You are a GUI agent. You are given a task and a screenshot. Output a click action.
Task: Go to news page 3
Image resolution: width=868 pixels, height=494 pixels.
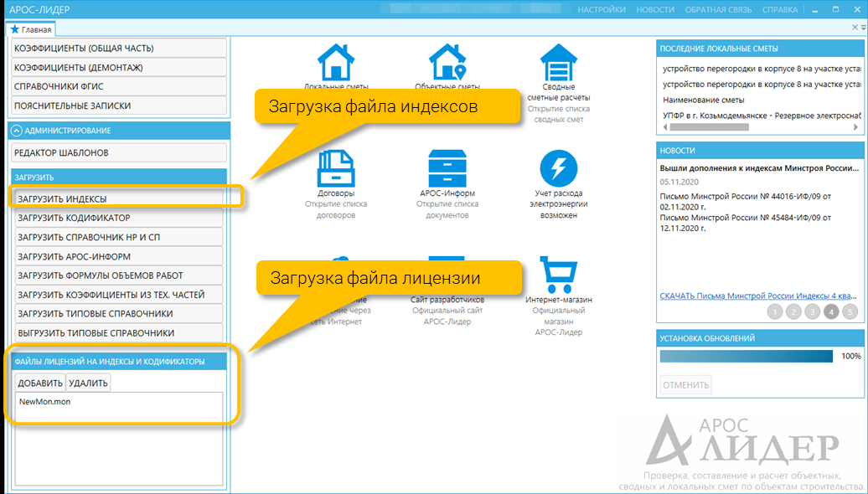pyautogui.click(x=812, y=312)
